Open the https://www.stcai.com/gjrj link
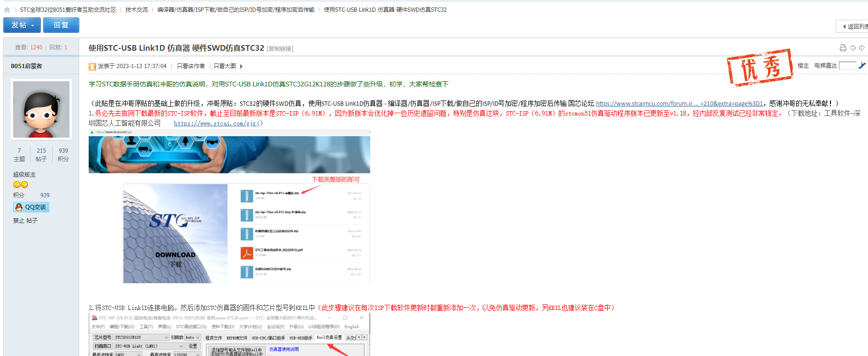The height and width of the screenshot is (356, 868). tap(217, 124)
